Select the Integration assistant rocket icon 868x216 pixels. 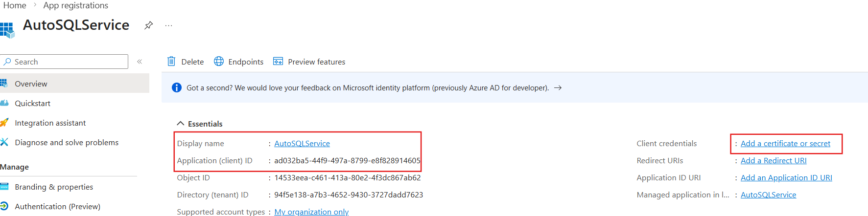click(x=4, y=123)
